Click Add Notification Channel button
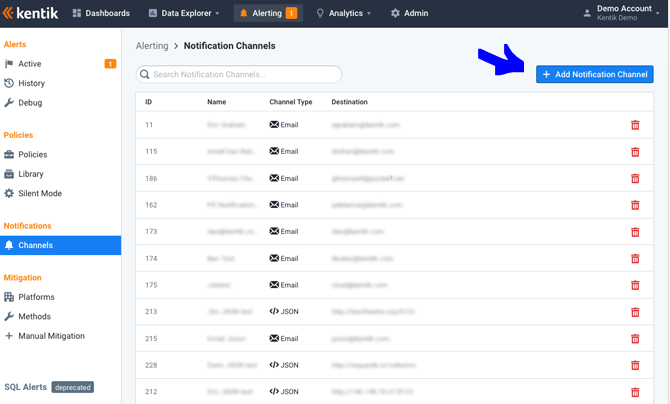Image resolution: width=670 pixels, height=404 pixels. 594,74
